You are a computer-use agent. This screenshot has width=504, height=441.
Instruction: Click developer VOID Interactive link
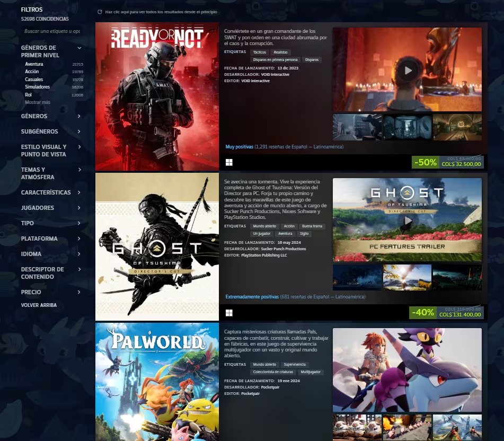[x=275, y=75]
